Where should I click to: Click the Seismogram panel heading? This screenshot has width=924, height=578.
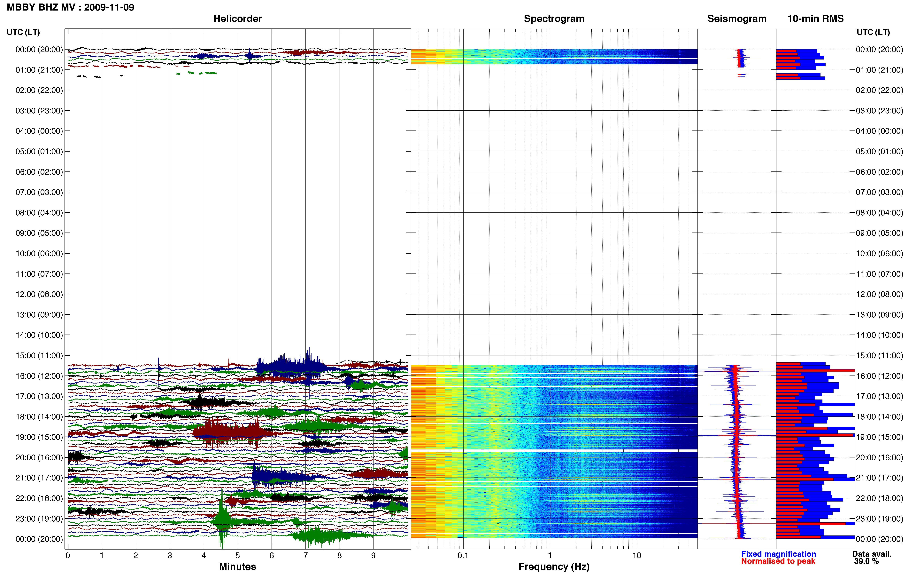[x=737, y=19]
